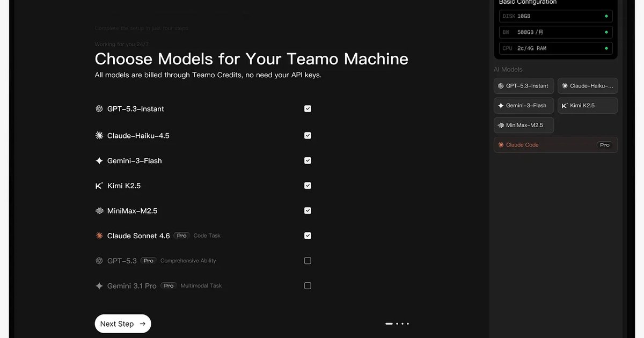
Task: Select the GPT-5.3 logo icon in the list
Action: [99, 260]
